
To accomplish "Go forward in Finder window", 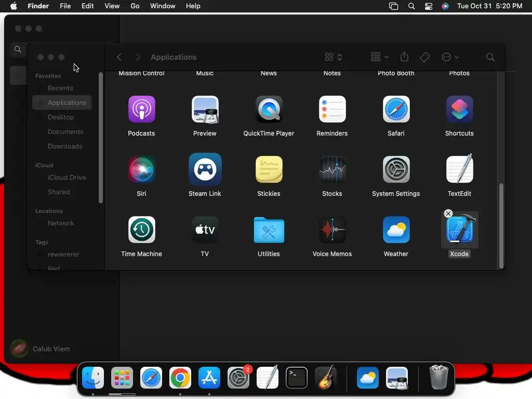I will [x=138, y=57].
